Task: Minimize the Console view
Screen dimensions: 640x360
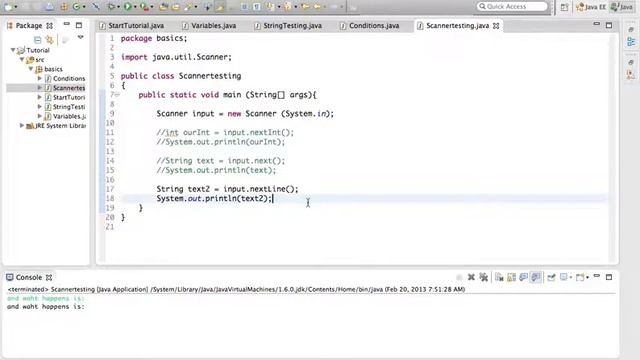Action: tap(597, 277)
